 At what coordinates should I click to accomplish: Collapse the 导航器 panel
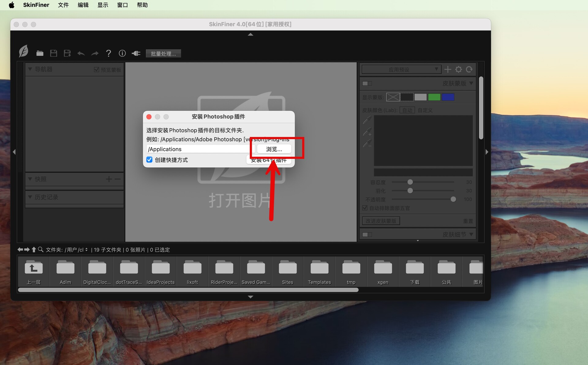point(30,69)
